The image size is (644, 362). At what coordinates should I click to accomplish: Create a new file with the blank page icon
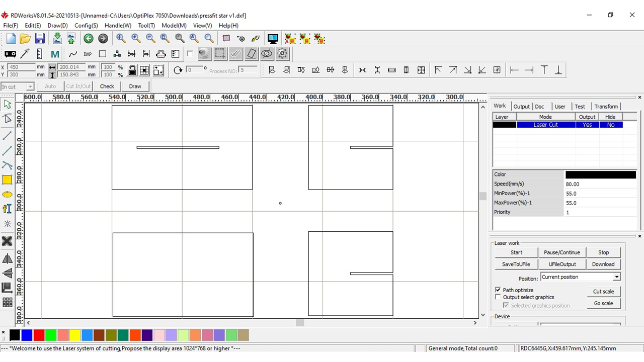(11, 39)
